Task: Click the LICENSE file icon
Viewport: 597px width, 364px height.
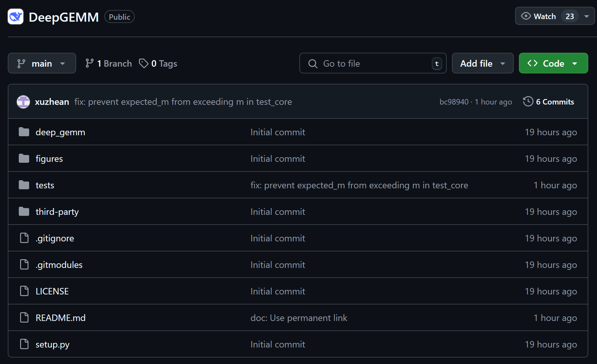Action: pos(24,291)
